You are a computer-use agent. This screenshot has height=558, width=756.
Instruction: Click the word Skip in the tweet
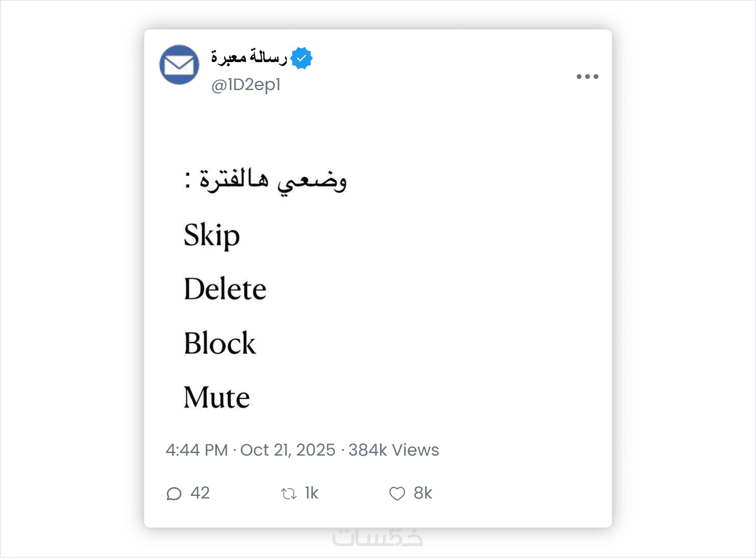[x=212, y=236]
